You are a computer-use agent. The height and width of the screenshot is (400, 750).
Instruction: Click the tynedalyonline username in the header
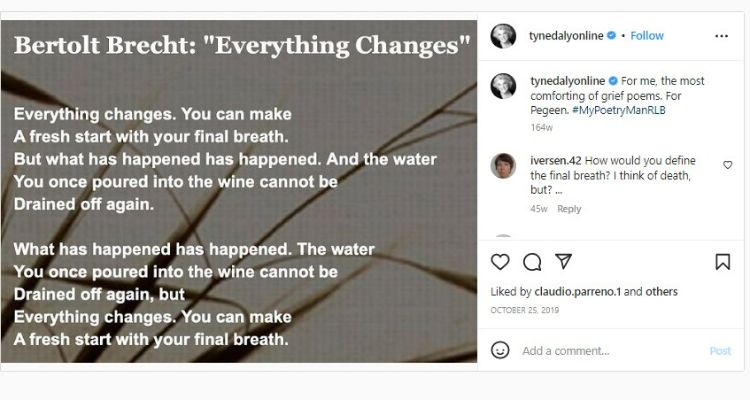pos(565,36)
